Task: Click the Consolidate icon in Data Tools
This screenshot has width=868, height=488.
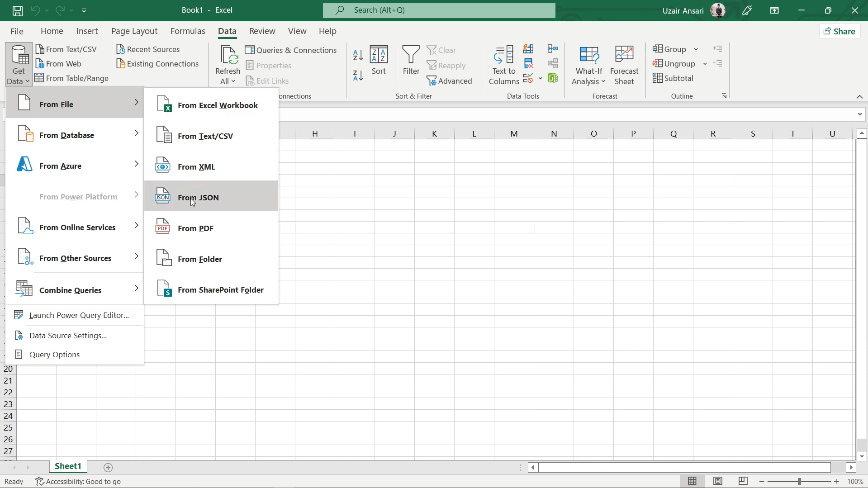Action: pos(553,49)
